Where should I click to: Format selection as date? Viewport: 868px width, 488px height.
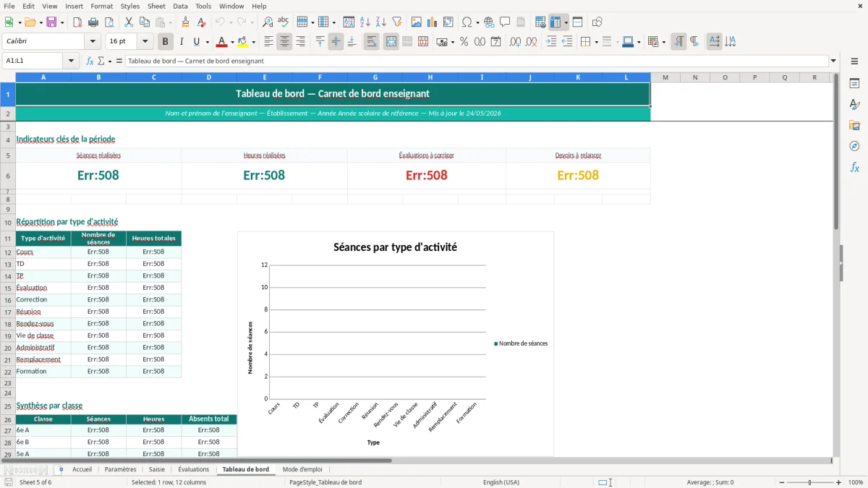(496, 42)
